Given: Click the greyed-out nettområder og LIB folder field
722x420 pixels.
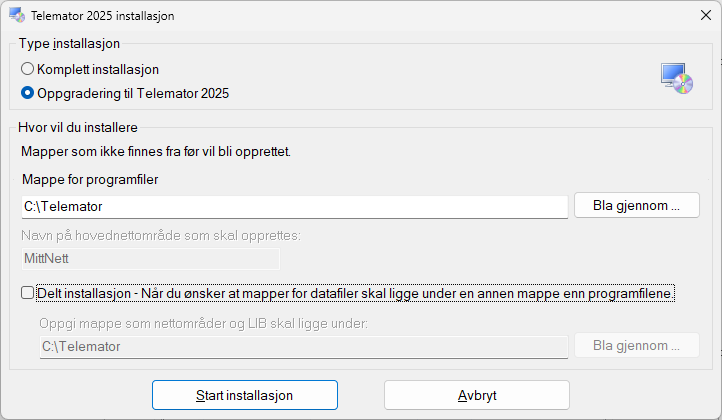Looking at the screenshot, I should coord(303,346).
